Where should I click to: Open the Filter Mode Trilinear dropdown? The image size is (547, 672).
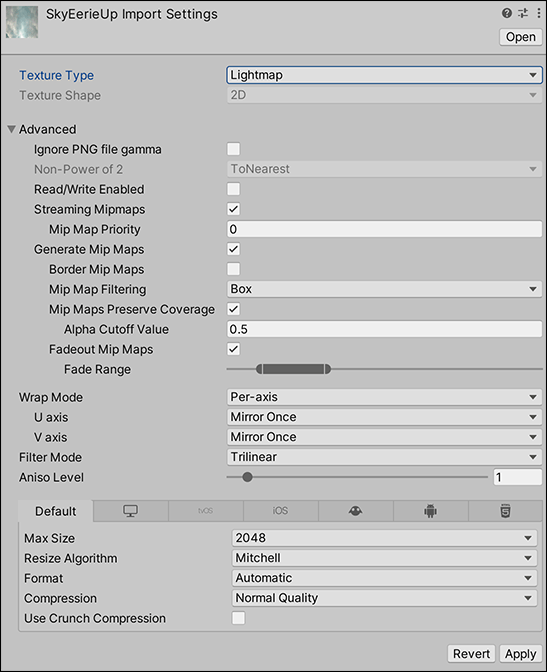(x=384, y=457)
